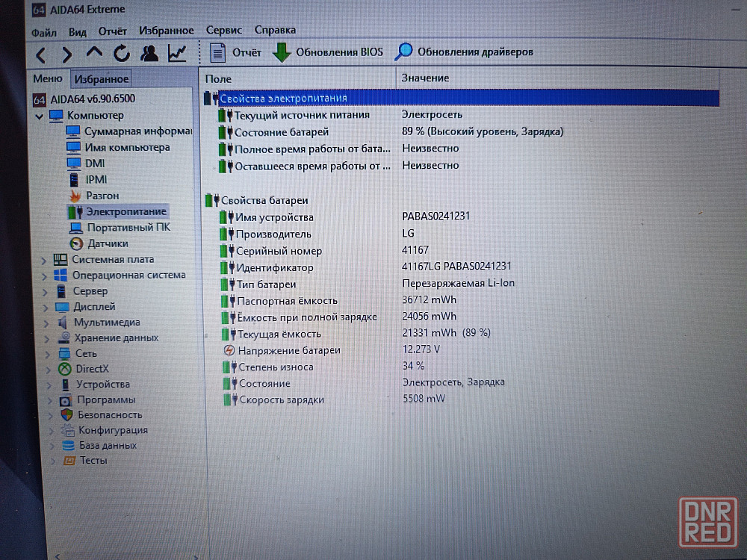
Task: Click the Безопасность shield icon
Action: [x=66, y=414]
